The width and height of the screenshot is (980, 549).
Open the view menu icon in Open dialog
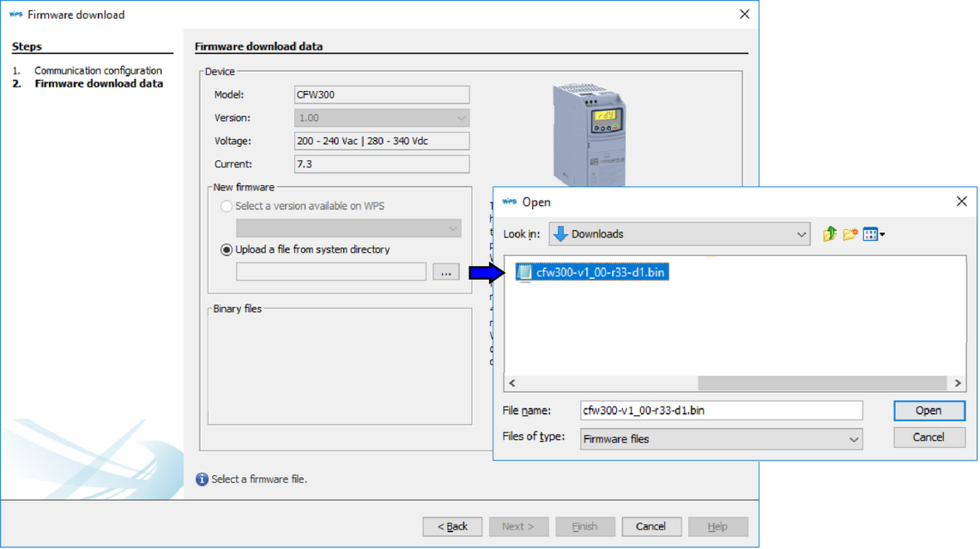[x=873, y=234]
